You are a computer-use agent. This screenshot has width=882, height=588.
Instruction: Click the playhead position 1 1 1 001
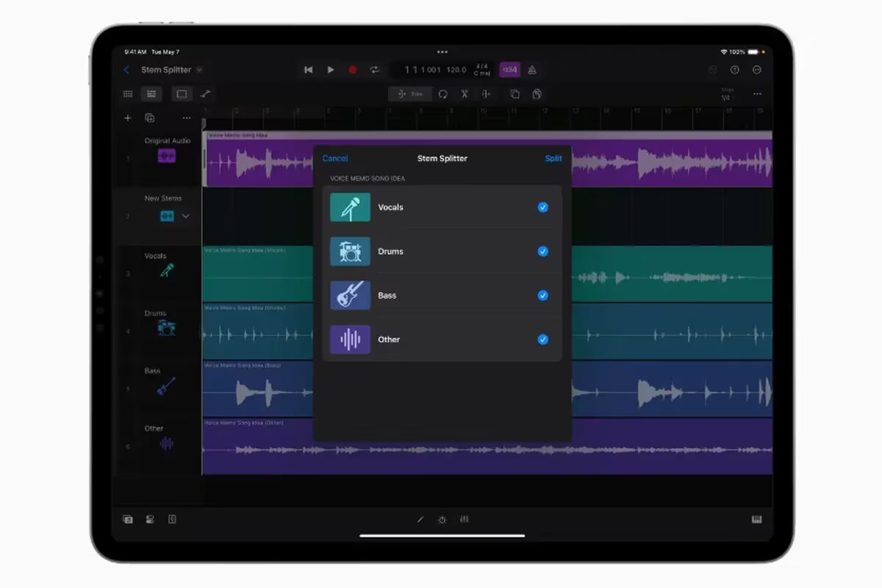[x=423, y=70]
